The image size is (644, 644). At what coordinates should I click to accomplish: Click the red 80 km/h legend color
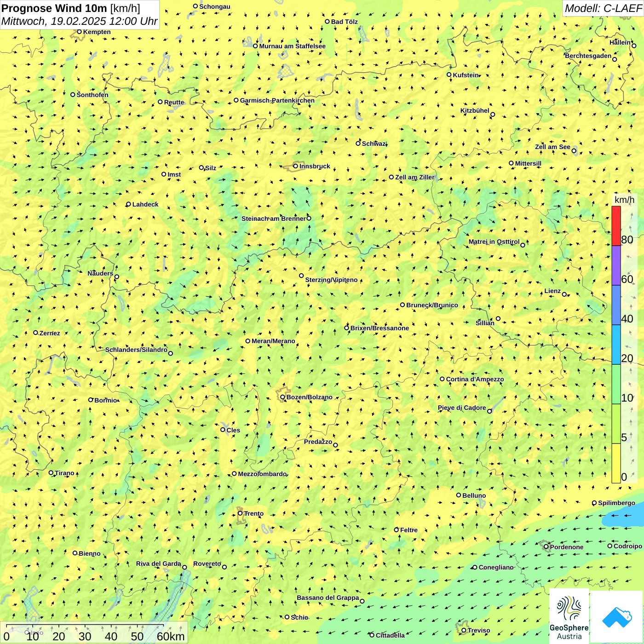pyautogui.click(x=616, y=226)
